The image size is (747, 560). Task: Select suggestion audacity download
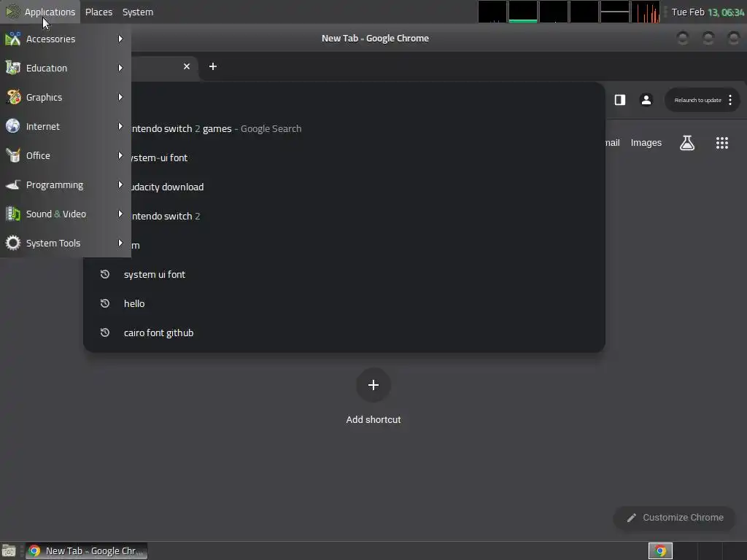344,187
